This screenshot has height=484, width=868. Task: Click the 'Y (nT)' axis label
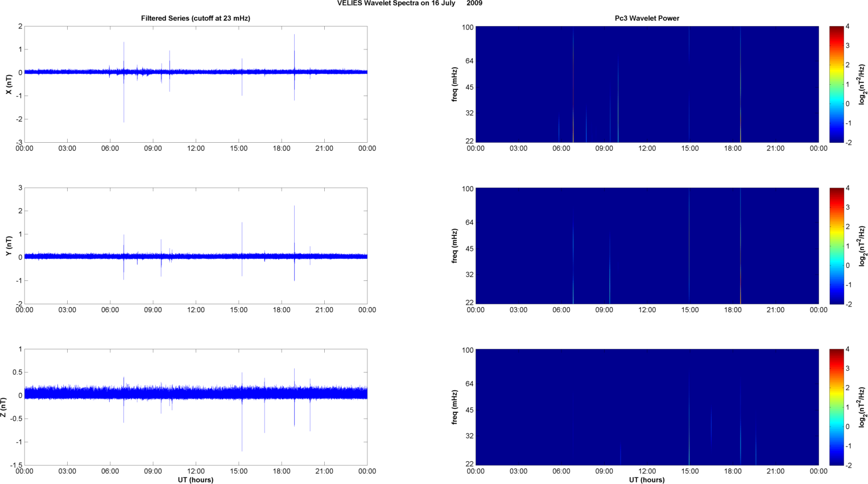click(9, 246)
